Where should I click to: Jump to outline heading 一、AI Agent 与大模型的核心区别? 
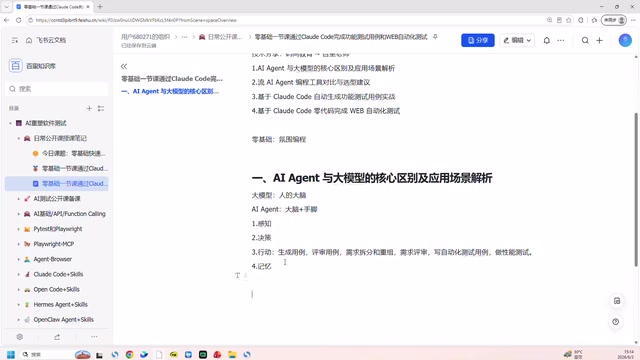click(170, 91)
